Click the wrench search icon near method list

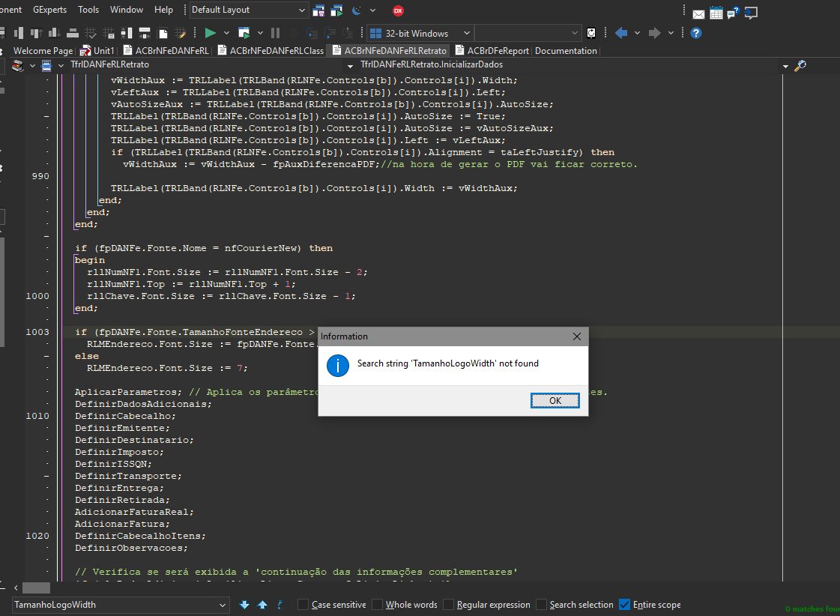[800, 65]
